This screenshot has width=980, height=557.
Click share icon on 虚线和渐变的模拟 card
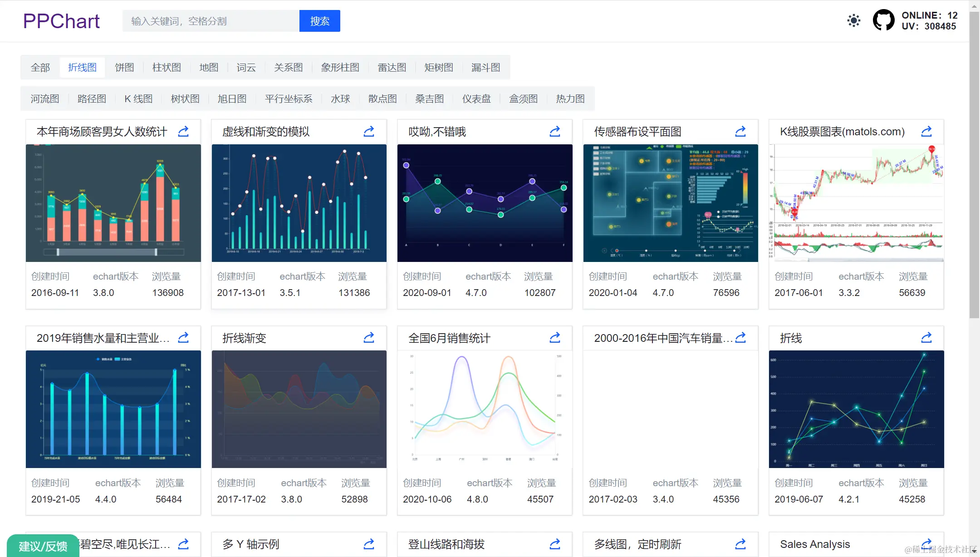[369, 132]
